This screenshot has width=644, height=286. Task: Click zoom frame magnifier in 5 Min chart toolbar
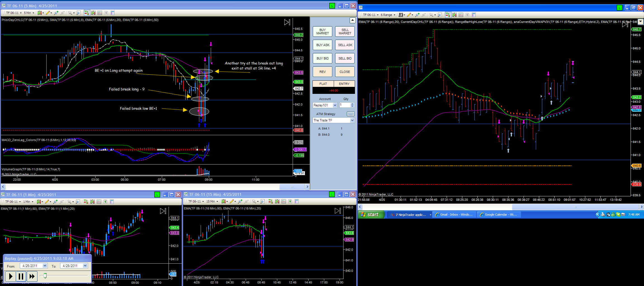(79, 13)
